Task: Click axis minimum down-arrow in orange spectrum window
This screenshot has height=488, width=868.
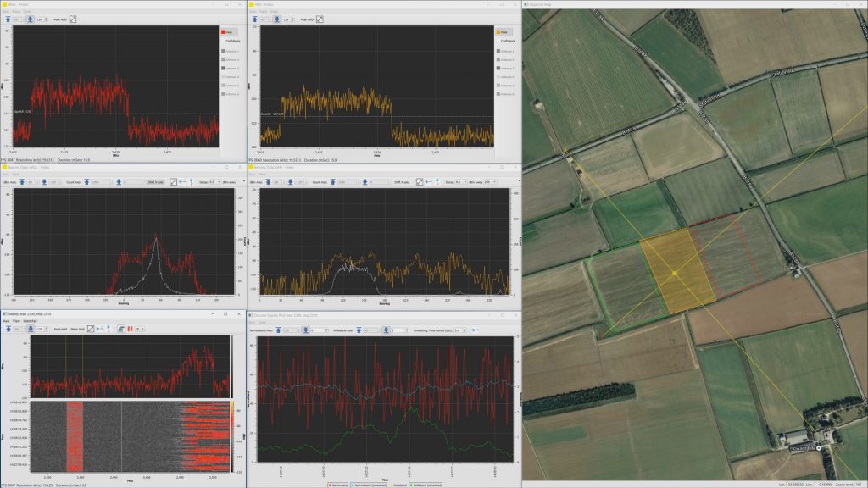Action: [x=279, y=18]
